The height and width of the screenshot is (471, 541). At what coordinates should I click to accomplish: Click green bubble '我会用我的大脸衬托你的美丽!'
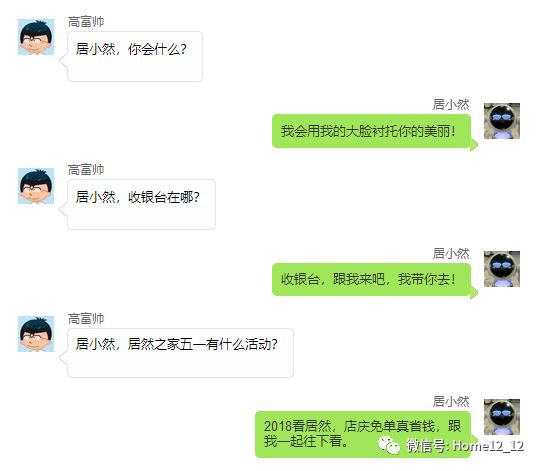point(375,132)
